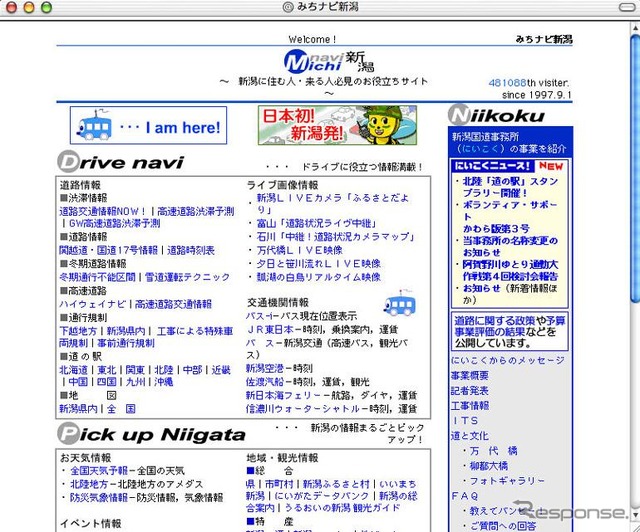Click the Michi navi 新潟 logo
The width and height of the screenshot is (640, 532).
[329, 61]
